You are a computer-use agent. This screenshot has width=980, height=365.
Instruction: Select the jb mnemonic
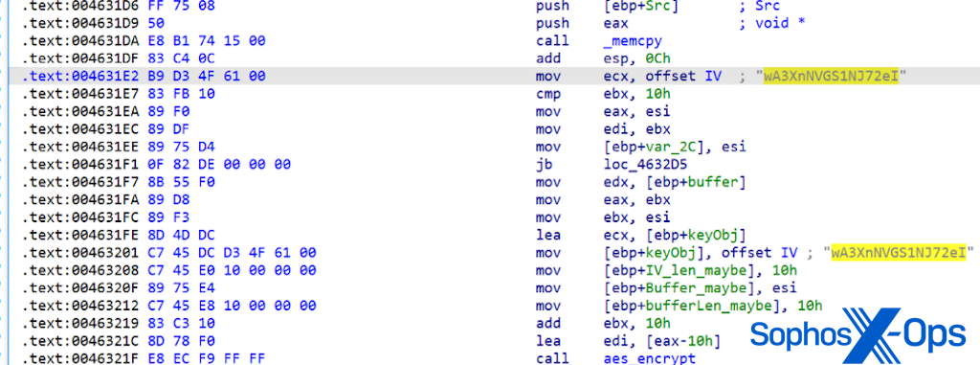click(543, 165)
